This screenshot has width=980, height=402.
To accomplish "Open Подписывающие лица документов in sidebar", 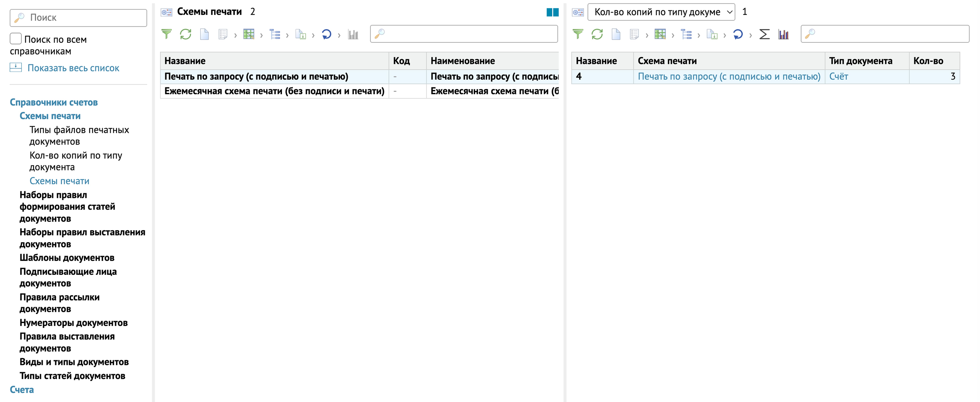I will [68, 277].
